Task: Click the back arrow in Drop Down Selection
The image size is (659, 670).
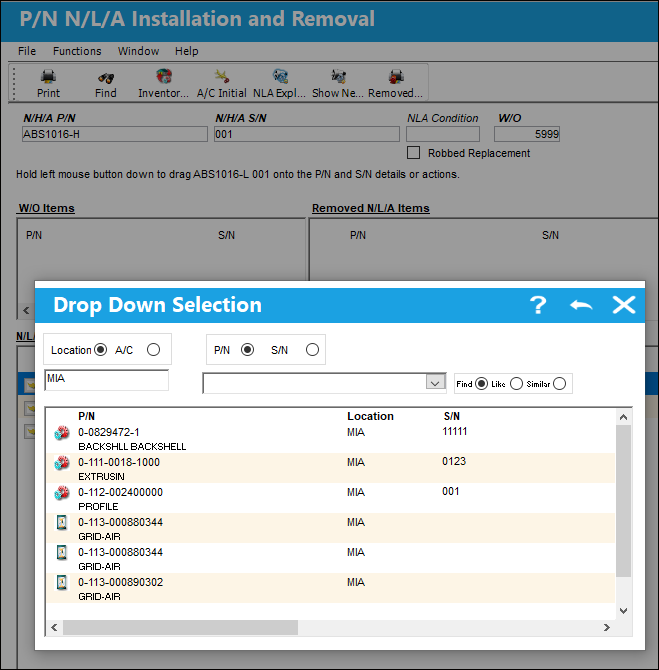Action: (581, 305)
